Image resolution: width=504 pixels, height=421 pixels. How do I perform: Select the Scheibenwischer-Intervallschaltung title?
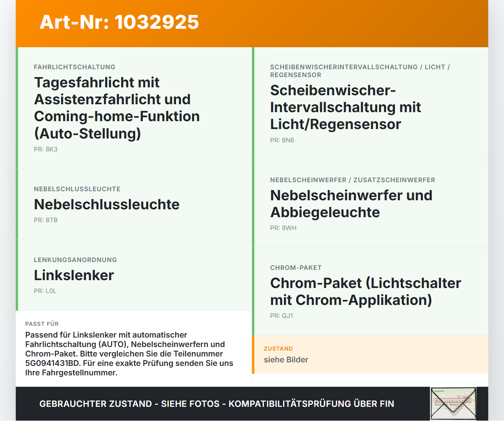pyautogui.click(x=346, y=107)
